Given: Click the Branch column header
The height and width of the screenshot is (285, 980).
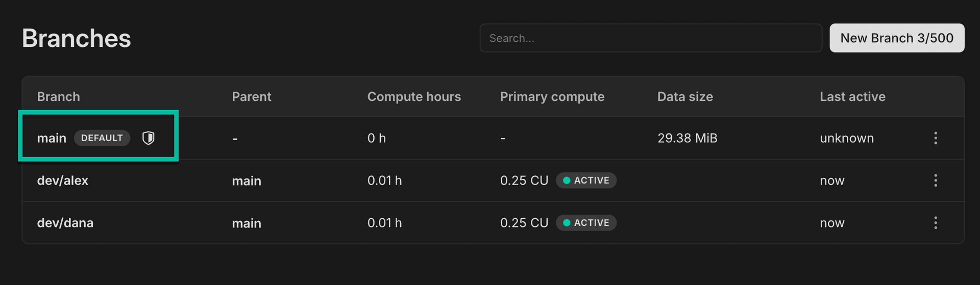Looking at the screenshot, I should [x=58, y=97].
